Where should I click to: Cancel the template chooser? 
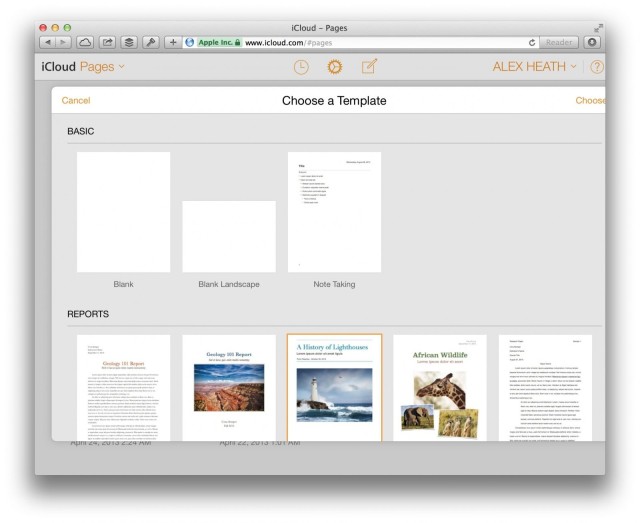click(76, 101)
